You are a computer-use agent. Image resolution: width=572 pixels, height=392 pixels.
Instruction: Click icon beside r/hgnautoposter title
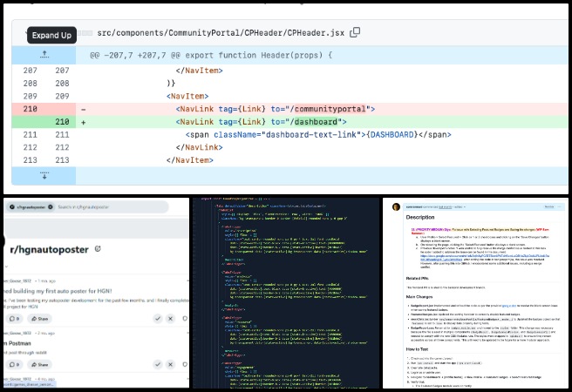[98, 249]
